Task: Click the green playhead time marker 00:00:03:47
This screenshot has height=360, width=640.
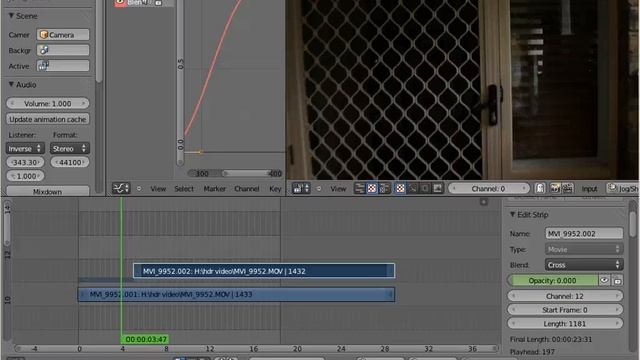Action: 145,339
